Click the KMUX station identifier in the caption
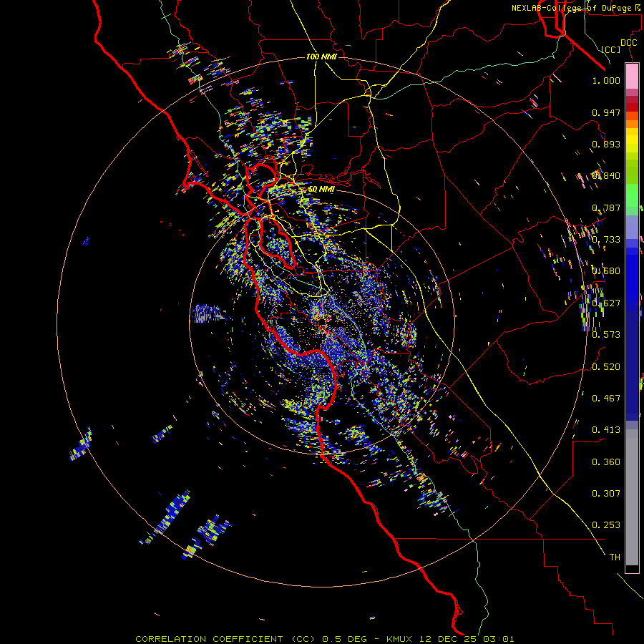 399,639
